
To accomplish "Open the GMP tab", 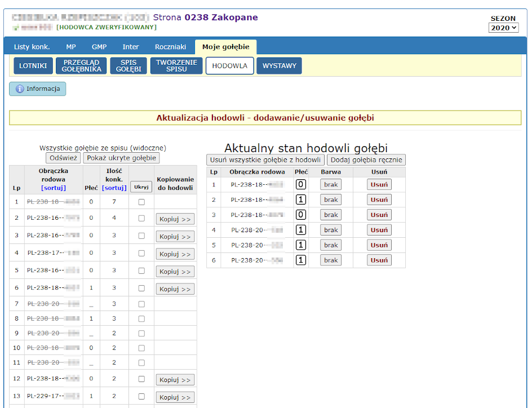I will click(99, 47).
